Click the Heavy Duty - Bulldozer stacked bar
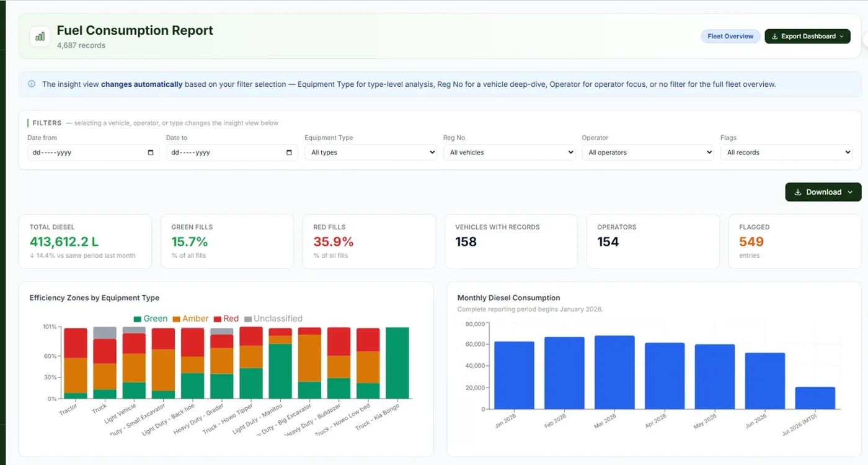Viewport: 868px width, 465px height. [x=339, y=363]
